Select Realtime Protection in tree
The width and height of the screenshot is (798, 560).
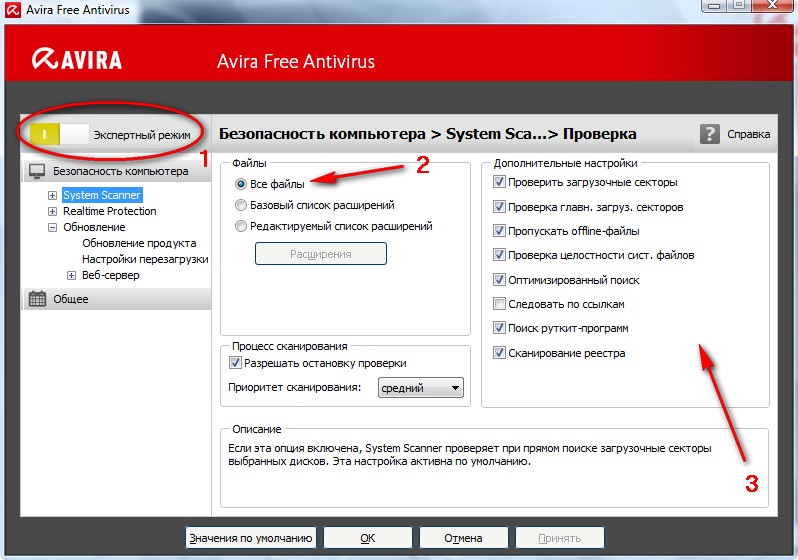coord(109,211)
